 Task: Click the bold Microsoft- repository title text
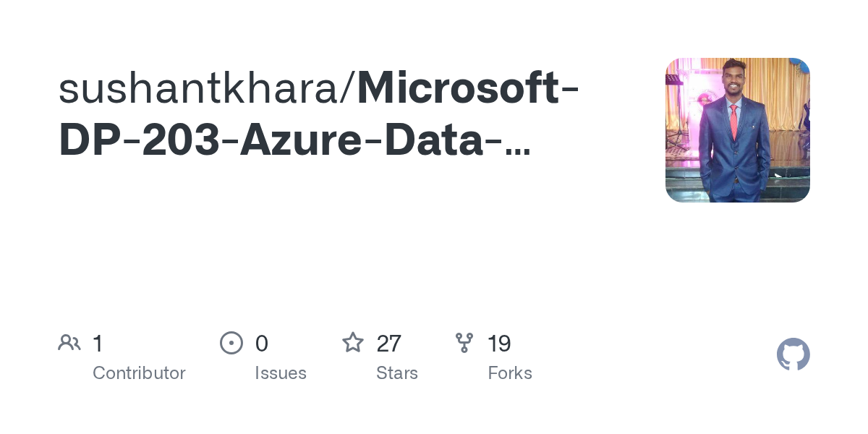pos(467,89)
